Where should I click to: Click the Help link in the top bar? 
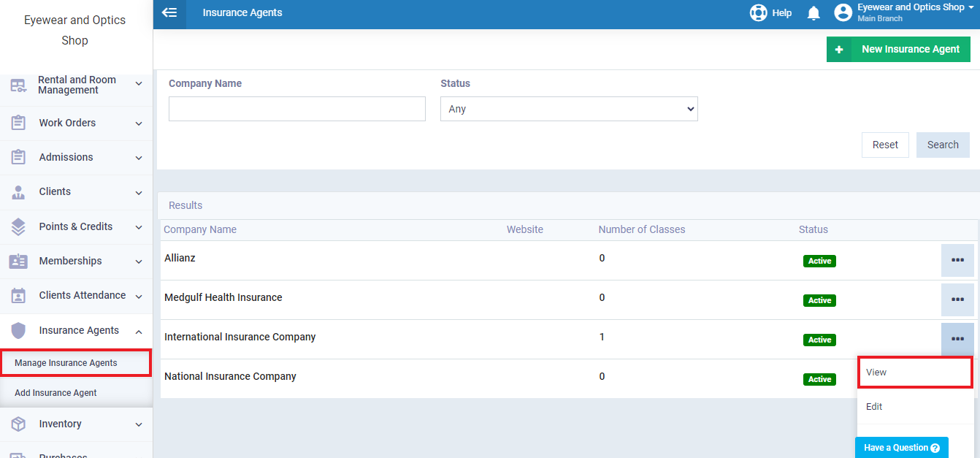[781, 12]
